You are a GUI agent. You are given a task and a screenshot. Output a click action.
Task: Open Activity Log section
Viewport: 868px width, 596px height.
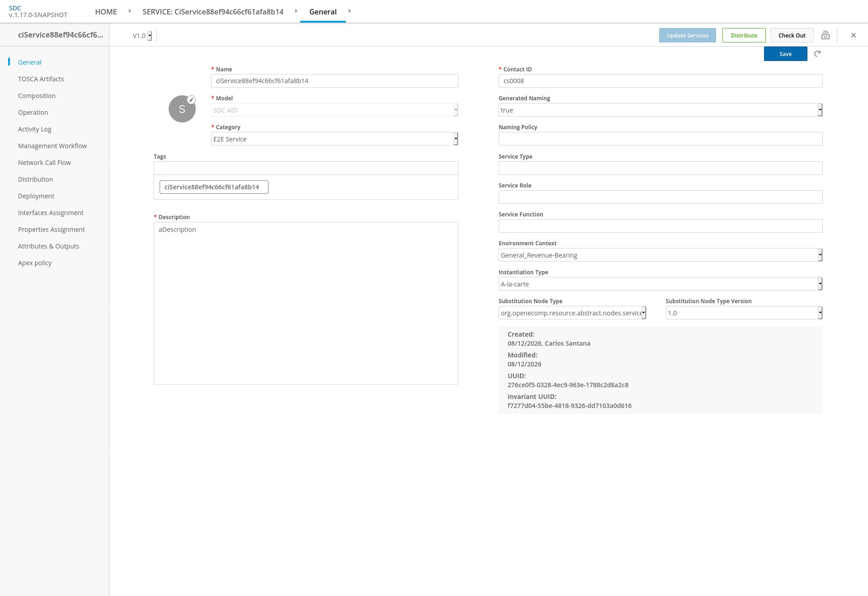click(x=35, y=129)
